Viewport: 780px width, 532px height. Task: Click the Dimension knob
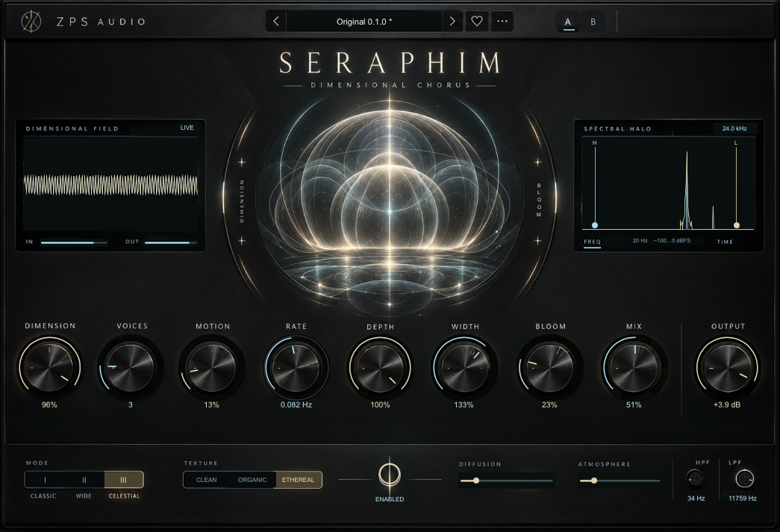(49, 367)
